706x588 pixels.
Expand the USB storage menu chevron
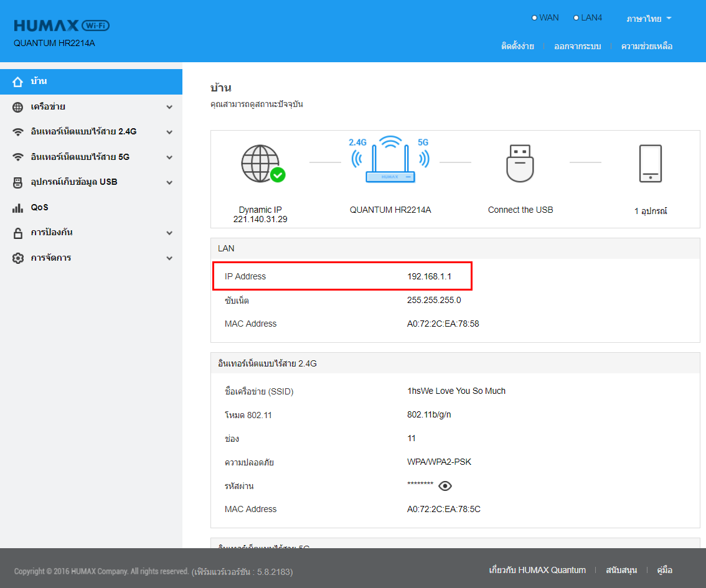169,183
